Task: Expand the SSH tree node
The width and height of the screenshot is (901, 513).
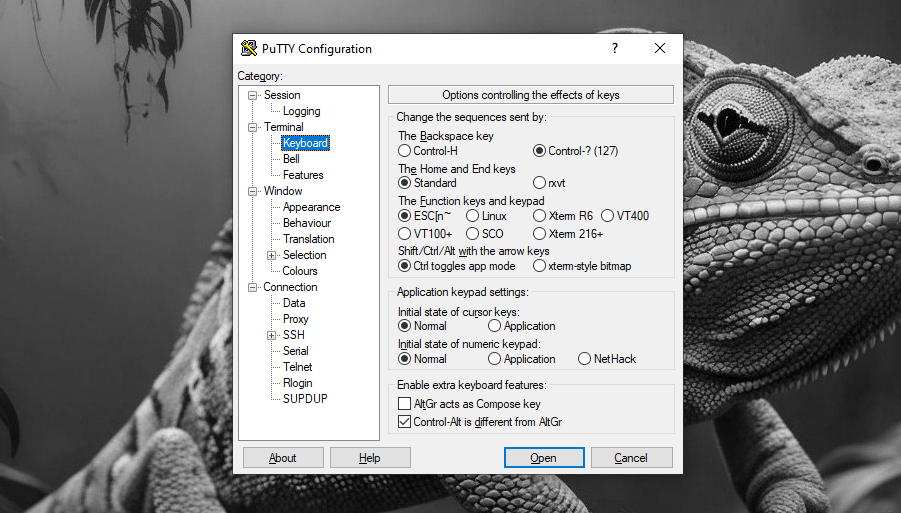Action: coord(271,335)
